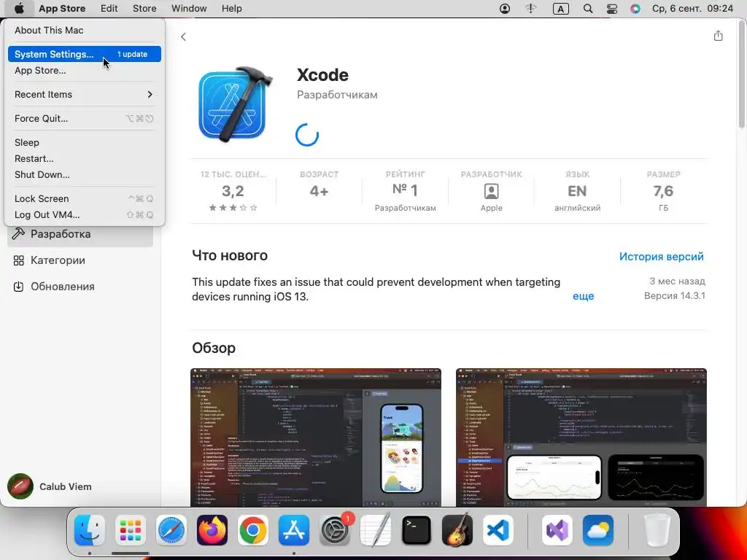Open Launchpad from the Dock
747x560 pixels.
(x=131, y=530)
